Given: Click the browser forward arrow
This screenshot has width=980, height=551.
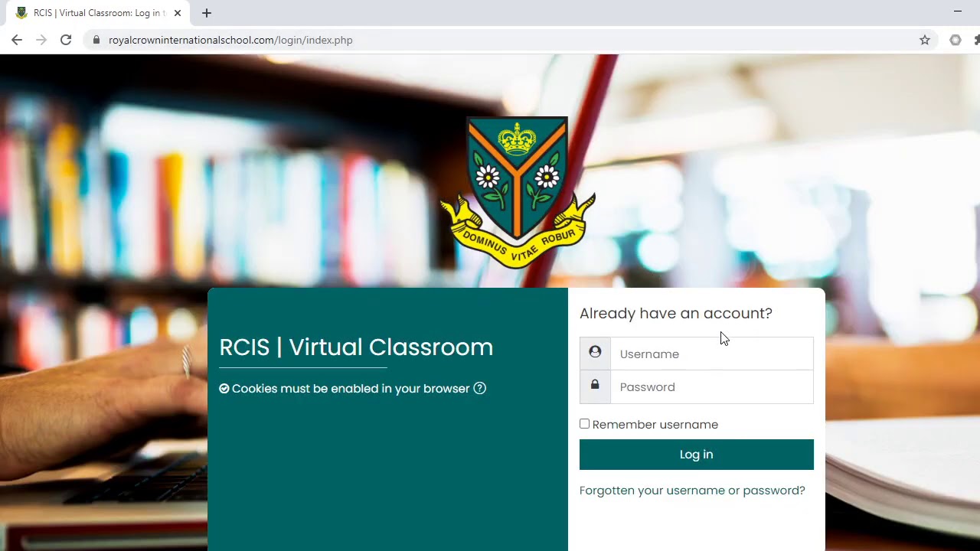Looking at the screenshot, I should (41, 40).
